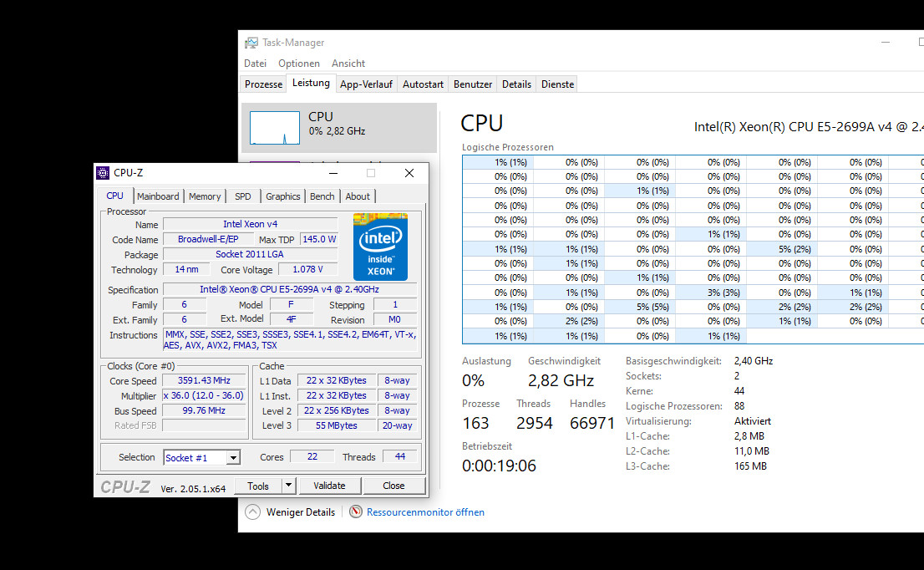Viewport: 924px width, 570px height.
Task: Click the Prozesse 163 count value
Action: tap(475, 423)
